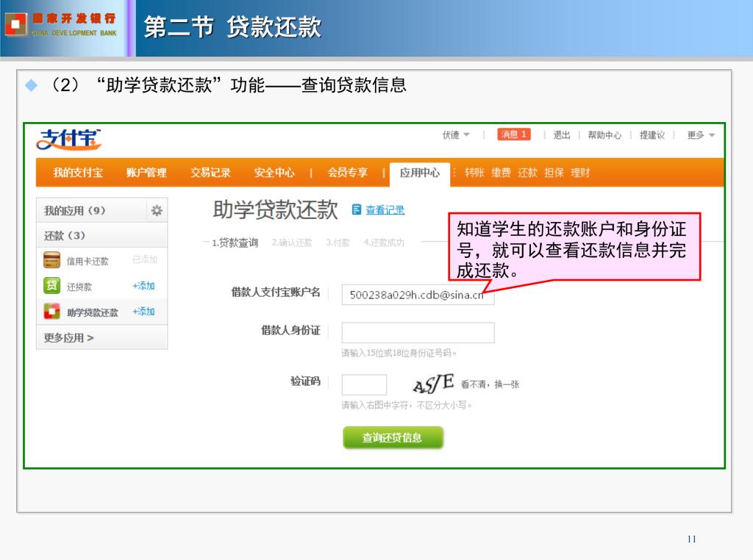Open the 查看记录 link
This screenshot has width=753, height=560.
click(385, 210)
